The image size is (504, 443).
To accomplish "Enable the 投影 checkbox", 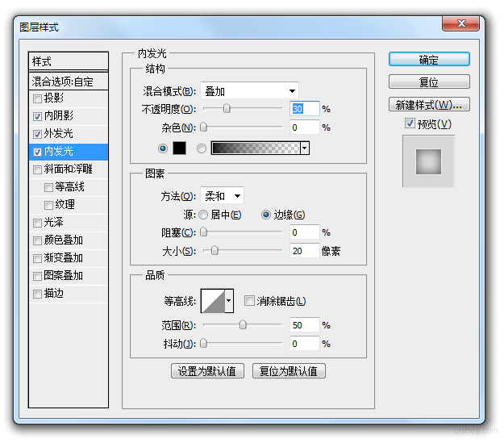I will 37,98.
